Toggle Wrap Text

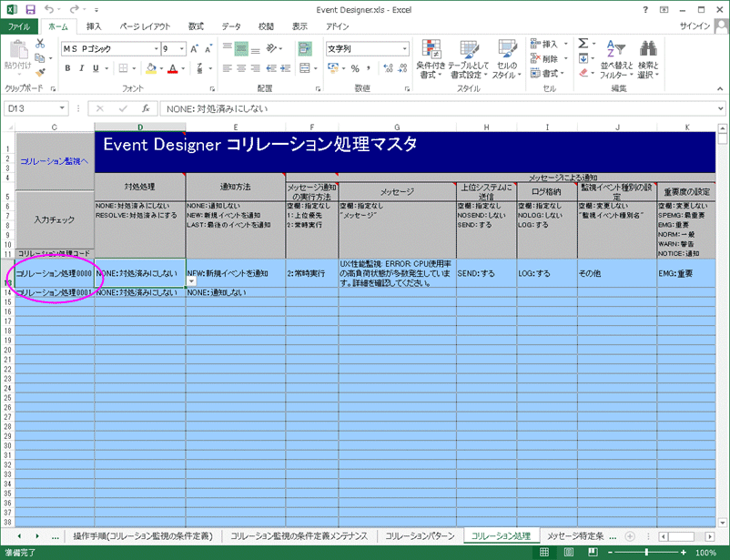(x=305, y=48)
